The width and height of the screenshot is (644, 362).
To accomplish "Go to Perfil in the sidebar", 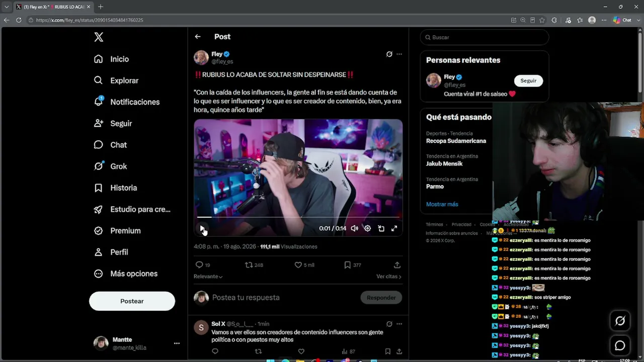I will [x=111, y=252].
